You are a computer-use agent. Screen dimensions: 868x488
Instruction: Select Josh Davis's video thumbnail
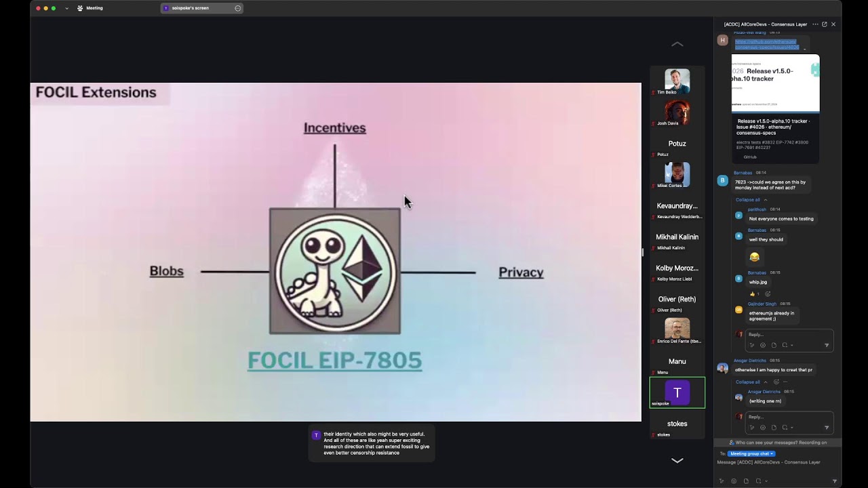point(677,113)
